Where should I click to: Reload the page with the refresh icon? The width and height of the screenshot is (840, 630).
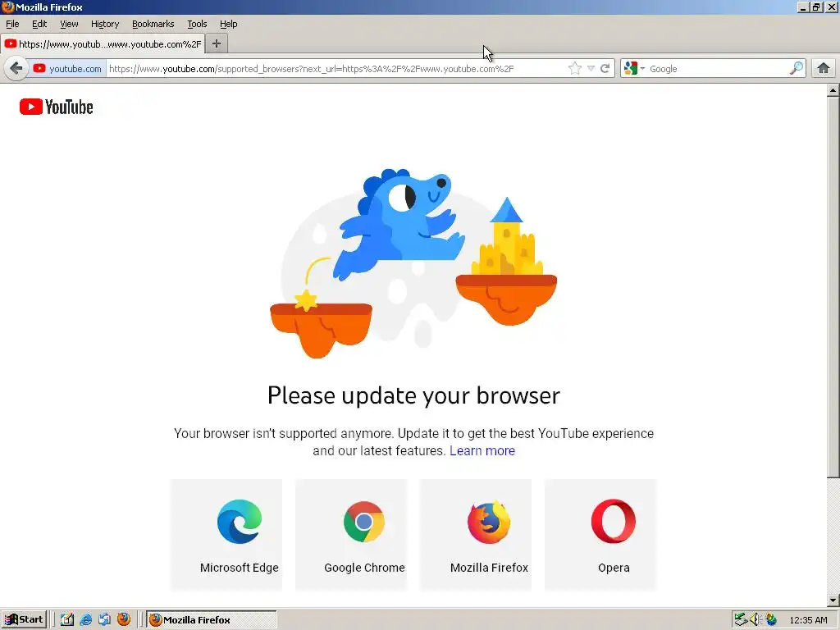click(605, 69)
